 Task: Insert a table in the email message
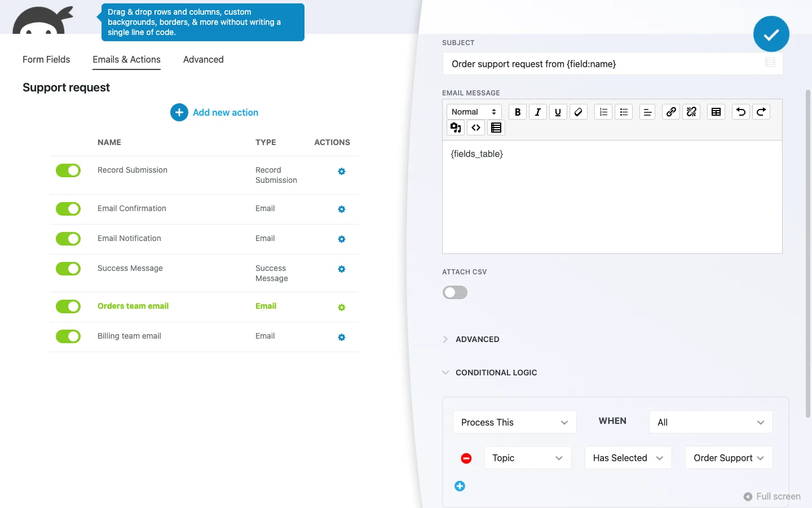tap(716, 112)
